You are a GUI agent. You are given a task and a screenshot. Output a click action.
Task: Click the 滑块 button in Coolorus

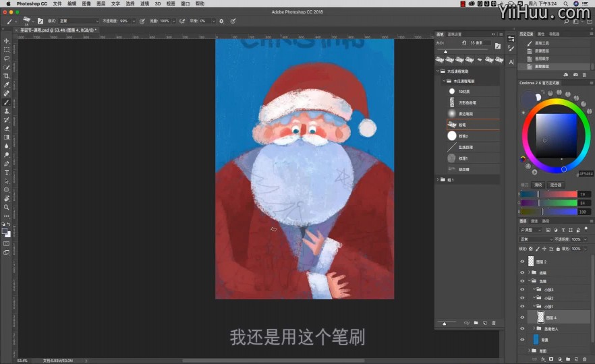[538, 185]
